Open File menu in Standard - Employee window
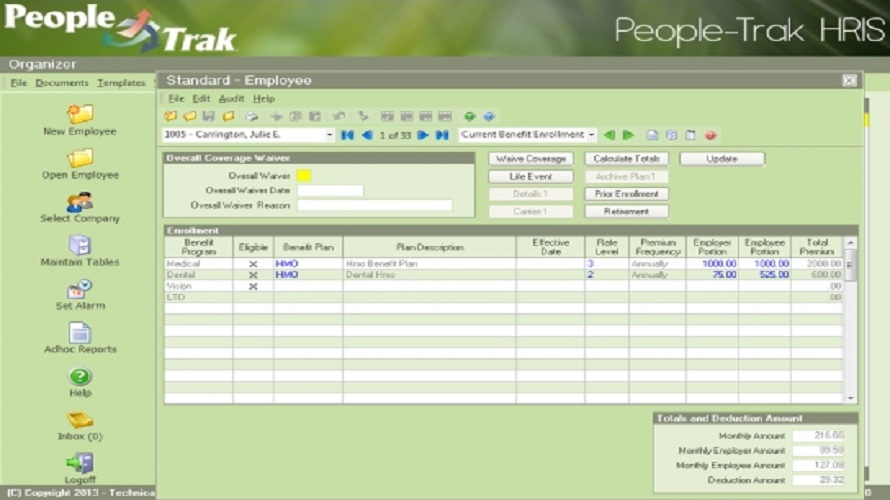 [x=176, y=98]
